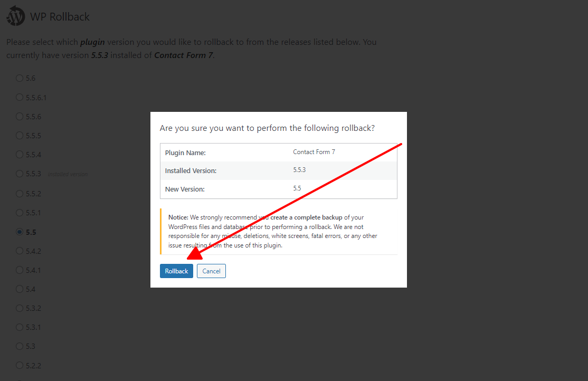The height and width of the screenshot is (381, 588).
Task: Click the 'installed version' italic tag
Action: coord(68,174)
